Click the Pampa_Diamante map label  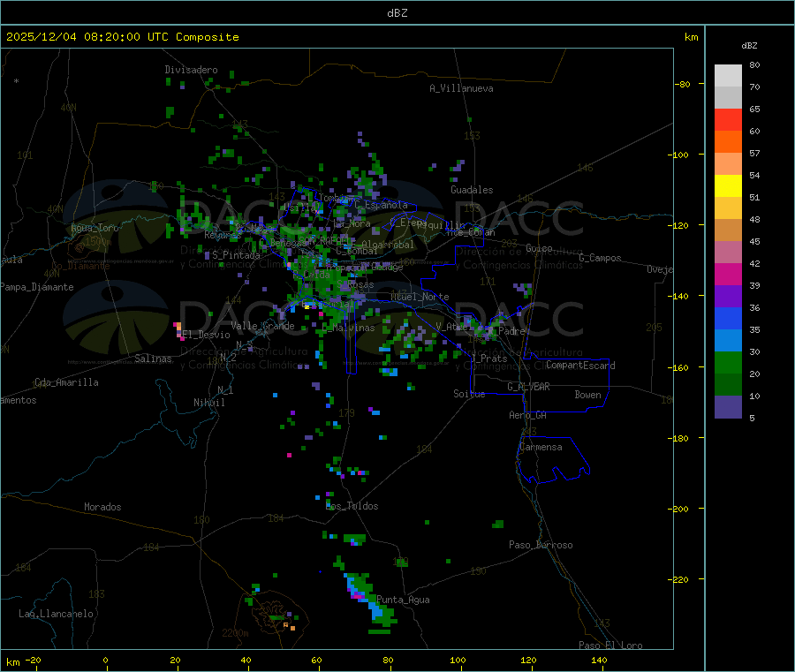(x=37, y=287)
